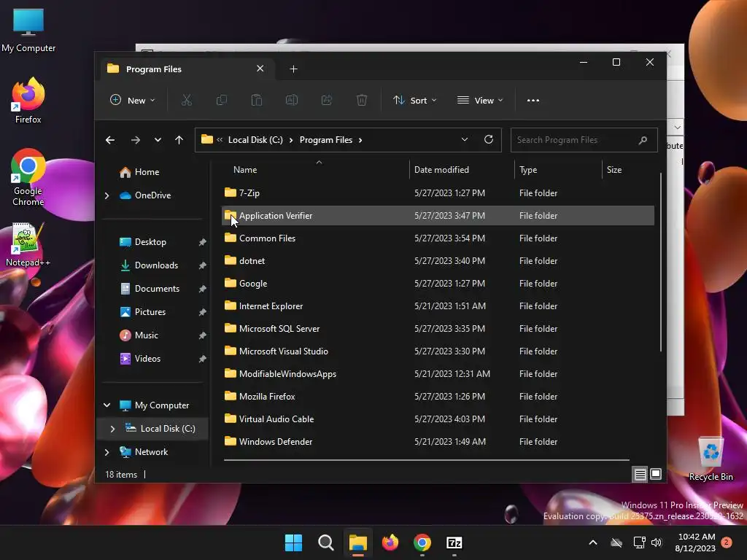This screenshot has height=560, width=747.
Task: Open Desktop quick access item
Action: (142, 242)
